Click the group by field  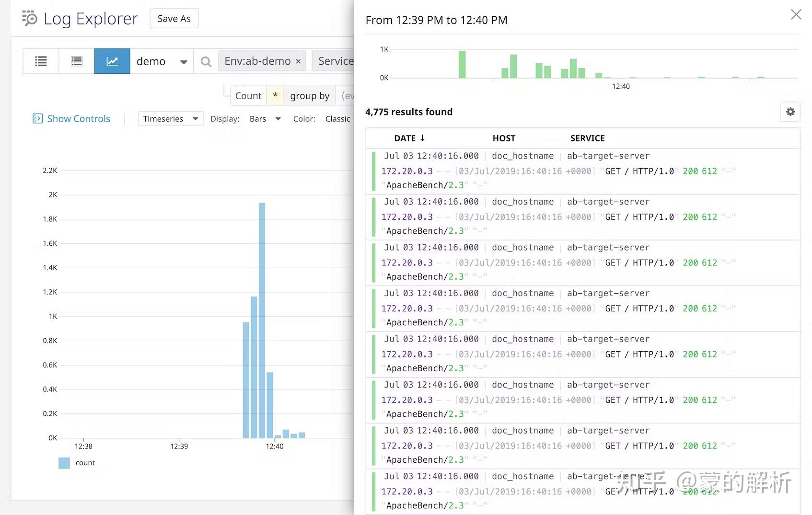click(310, 96)
